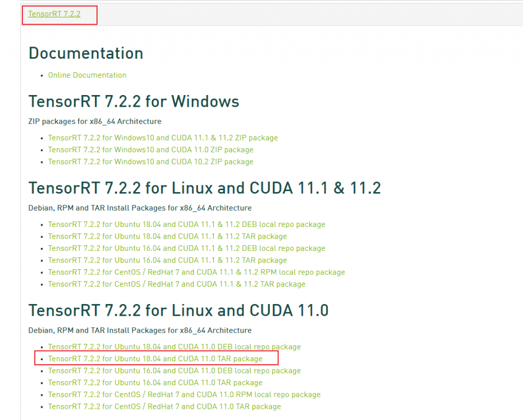This screenshot has height=420, width=523.
Task: Open the Online Documentation link
Action: click(x=87, y=75)
